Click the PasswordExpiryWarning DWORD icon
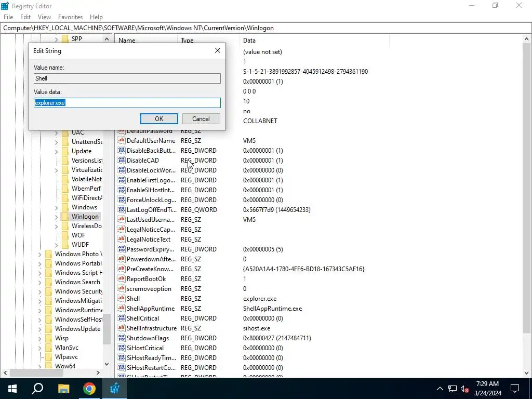This screenshot has height=399, width=532. (x=122, y=249)
